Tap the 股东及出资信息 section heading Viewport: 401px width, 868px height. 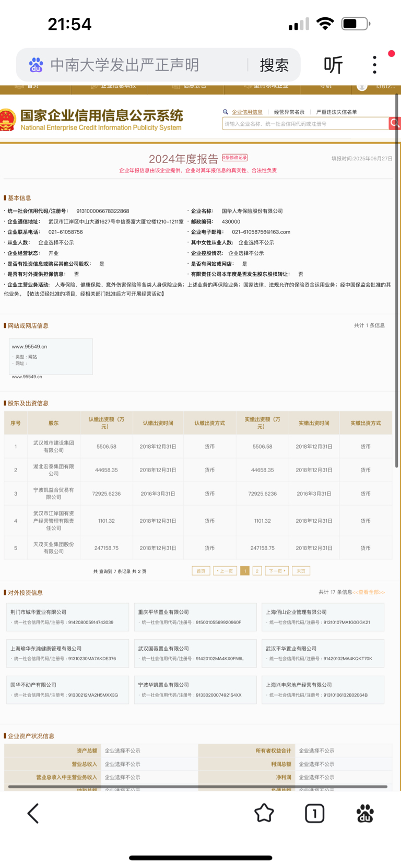(28, 403)
